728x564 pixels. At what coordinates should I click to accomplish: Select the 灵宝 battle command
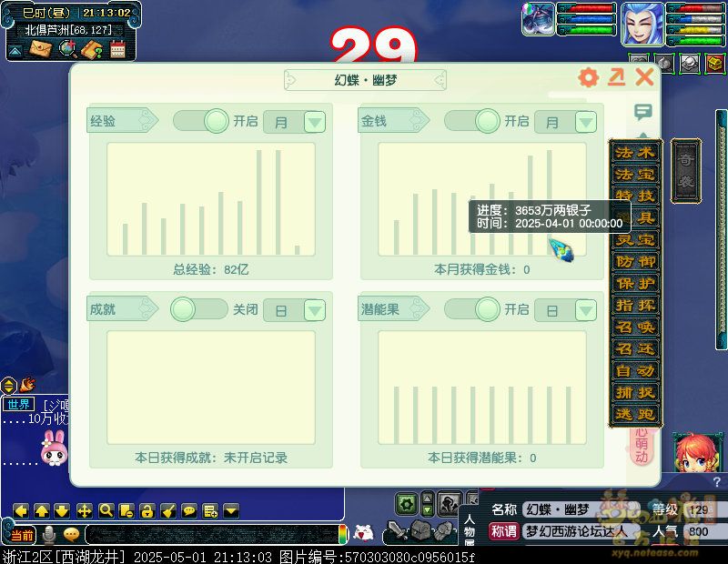(635, 239)
